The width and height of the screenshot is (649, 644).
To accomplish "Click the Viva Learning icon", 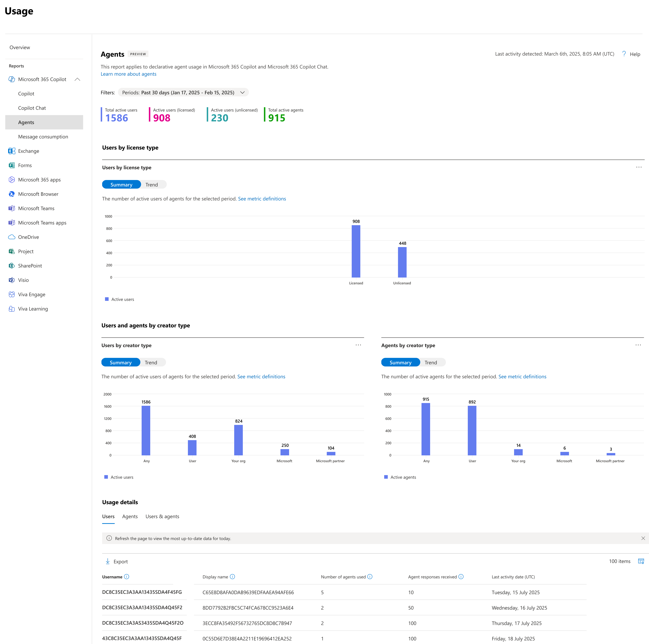I will click(12, 309).
